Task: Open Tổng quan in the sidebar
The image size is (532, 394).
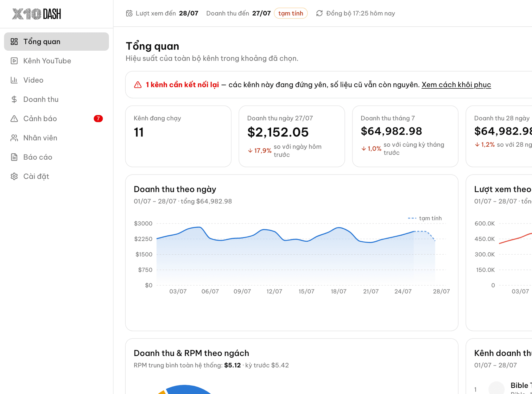Action: tap(56, 41)
